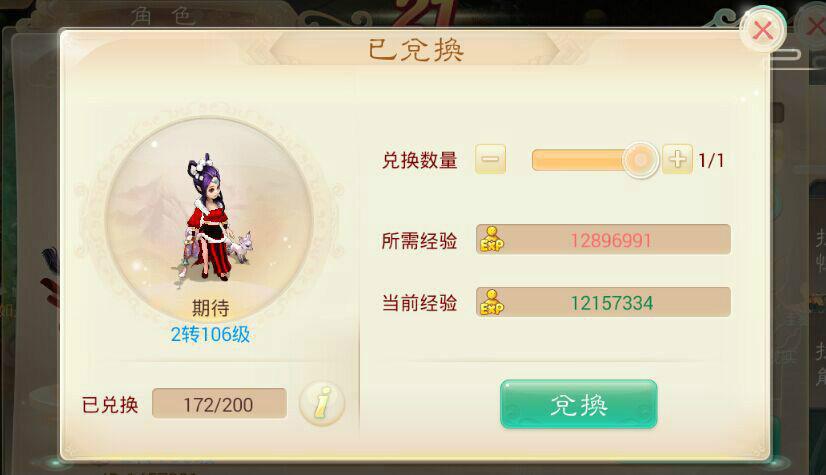Click the EXP icon beside current experience
This screenshot has width=826, height=475.
tap(492, 302)
